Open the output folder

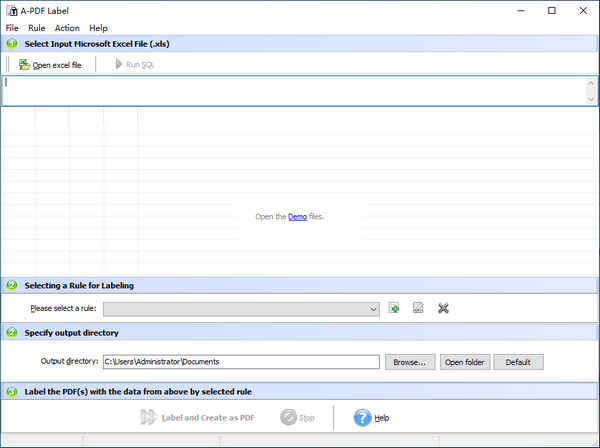[465, 362]
